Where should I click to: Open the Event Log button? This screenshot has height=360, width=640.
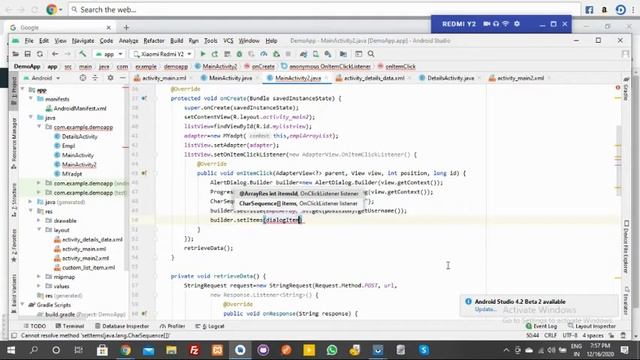pos(542,326)
